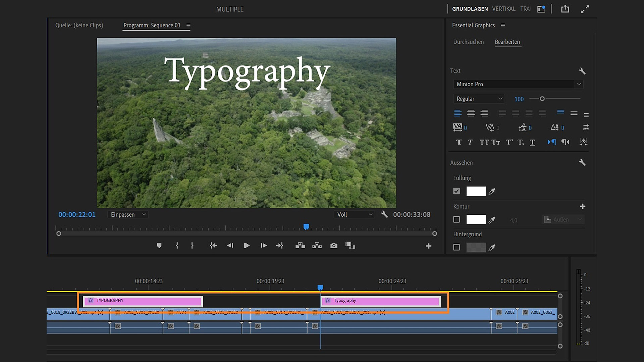Click the Add Marker icon
The height and width of the screenshot is (362, 644).
[x=159, y=246]
